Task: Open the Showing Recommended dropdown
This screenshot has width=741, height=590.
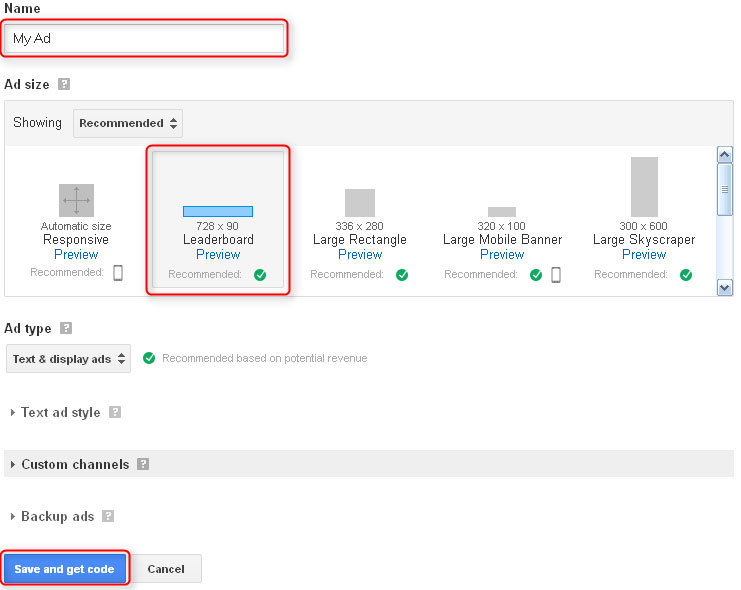Action: 128,123
